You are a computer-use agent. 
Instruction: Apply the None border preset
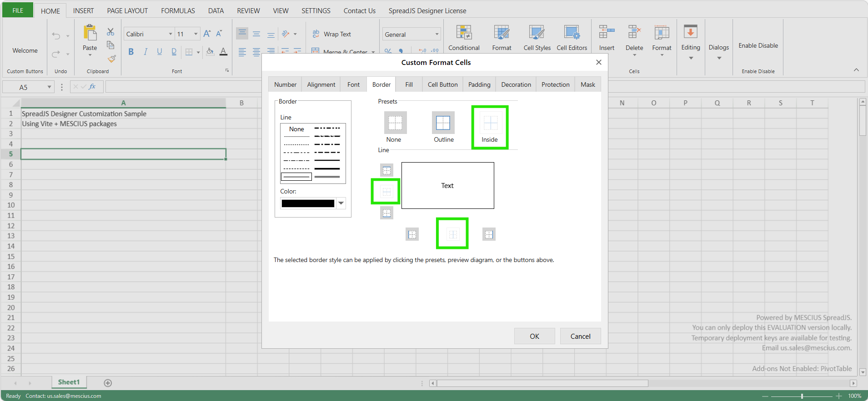click(x=395, y=123)
